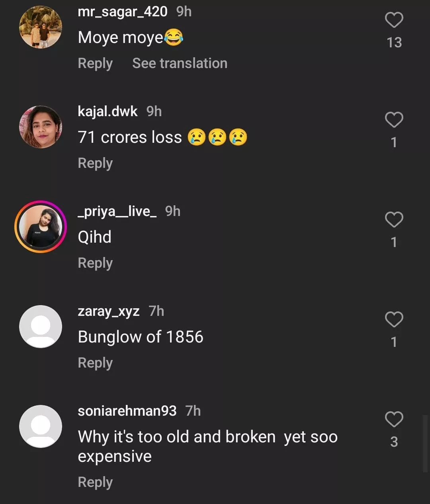Open mr_sagar_420's profile picture
The height and width of the screenshot is (504, 430).
[x=41, y=27]
